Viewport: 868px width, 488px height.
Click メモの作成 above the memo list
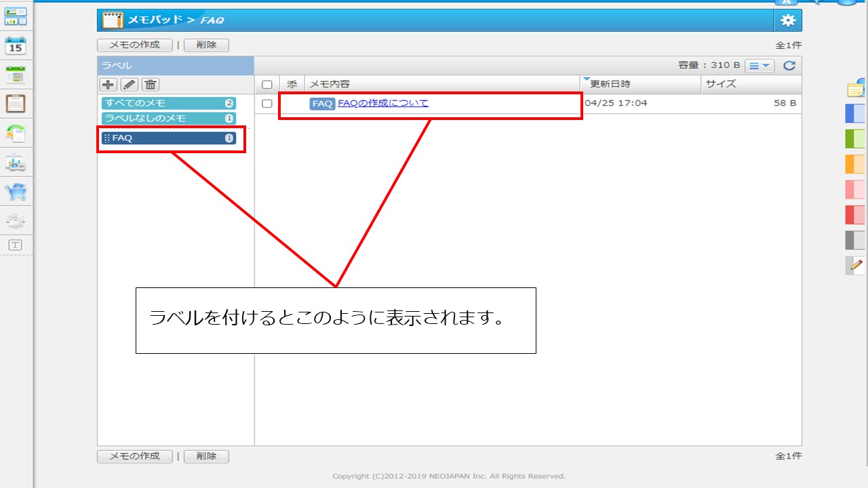point(134,45)
